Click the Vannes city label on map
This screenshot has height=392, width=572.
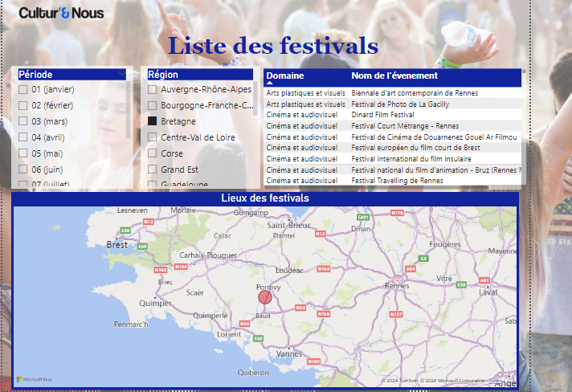tap(288, 353)
